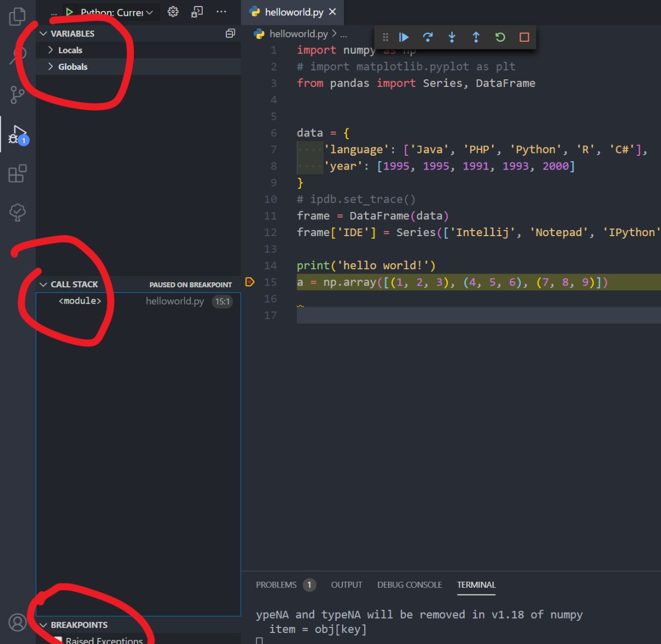This screenshot has height=644, width=661.
Task: Collapse the VARIABLES section
Action: 138,34
